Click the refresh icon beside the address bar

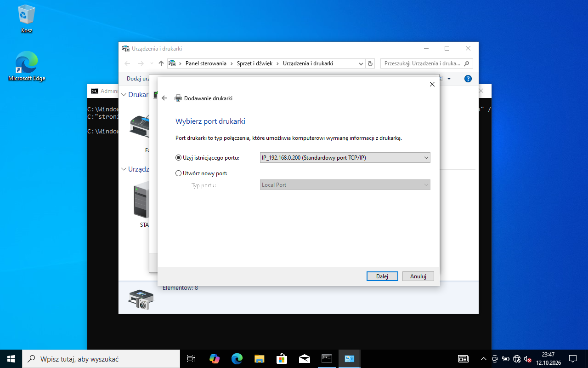(x=371, y=63)
